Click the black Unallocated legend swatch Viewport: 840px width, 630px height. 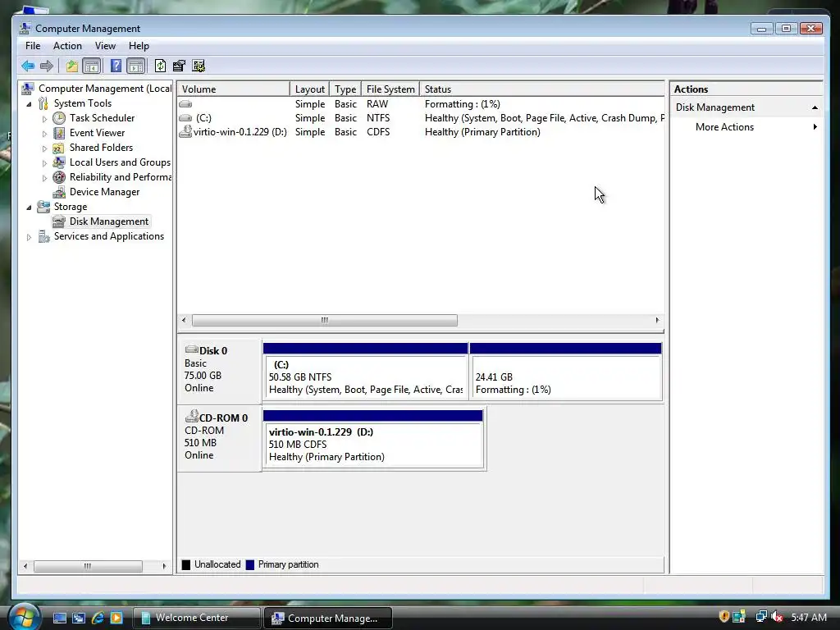click(x=186, y=564)
